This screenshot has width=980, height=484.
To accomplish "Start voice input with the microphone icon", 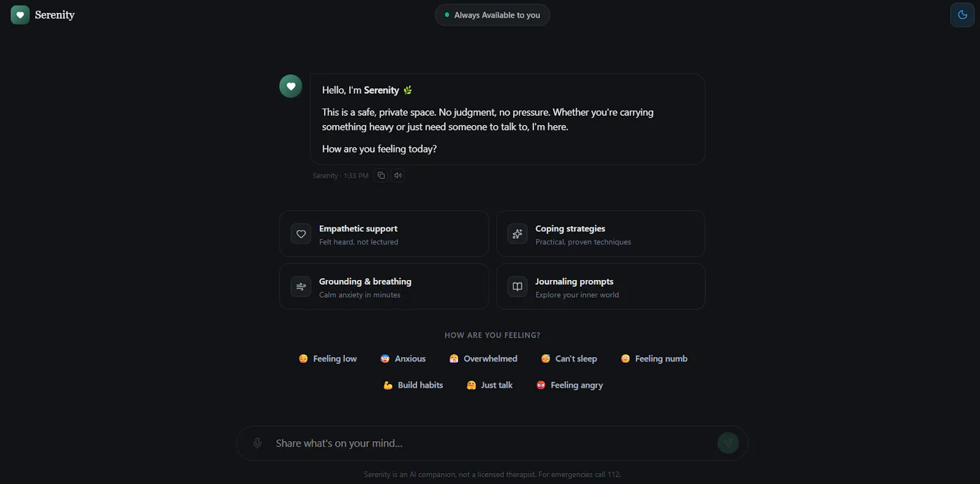I will pyautogui.click(x=257, y=443).
